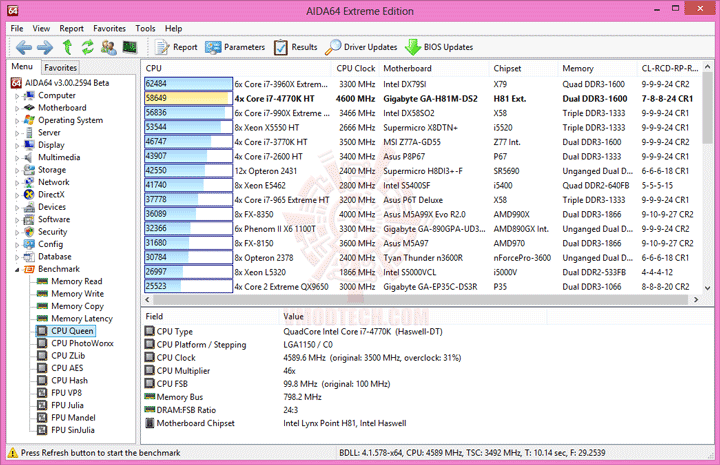Image resolution: width=720 pixels, height=465 pixels.
Task: Click the results horizontal scrollbar right arrow
Action: [x=696, y=300]
